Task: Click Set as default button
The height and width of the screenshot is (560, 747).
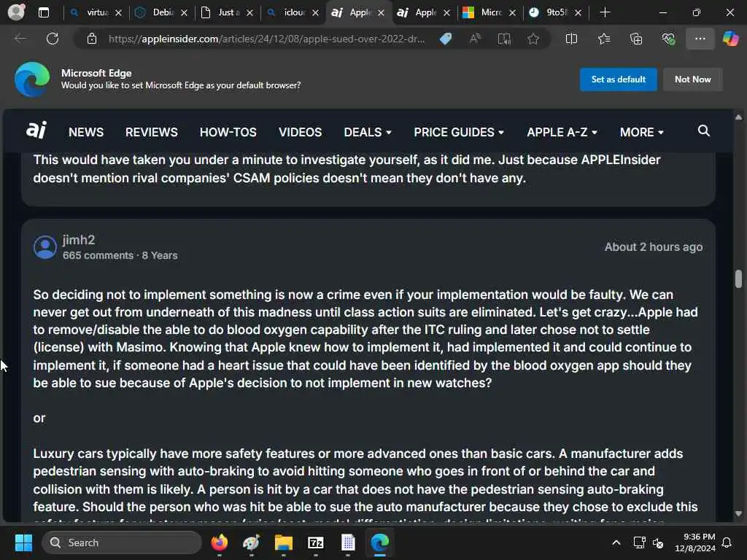Action: coord(618,79)
